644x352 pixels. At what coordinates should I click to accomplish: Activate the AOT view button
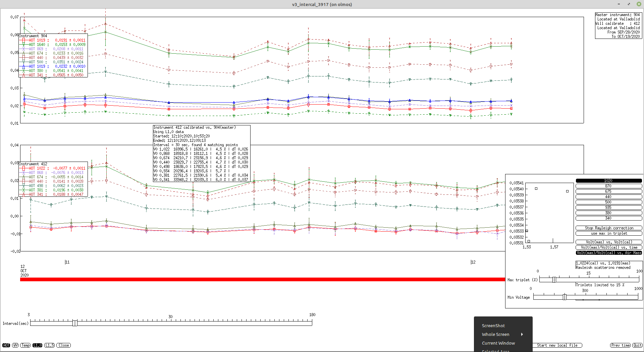(6, 345)
